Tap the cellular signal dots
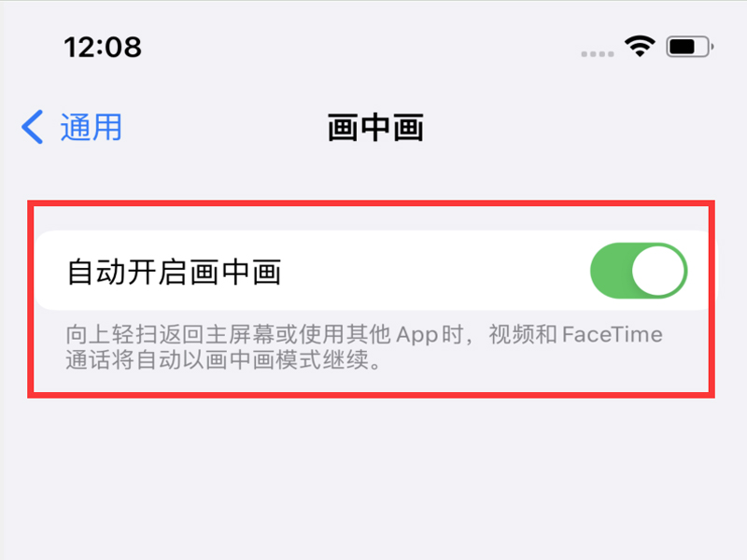 598,54
